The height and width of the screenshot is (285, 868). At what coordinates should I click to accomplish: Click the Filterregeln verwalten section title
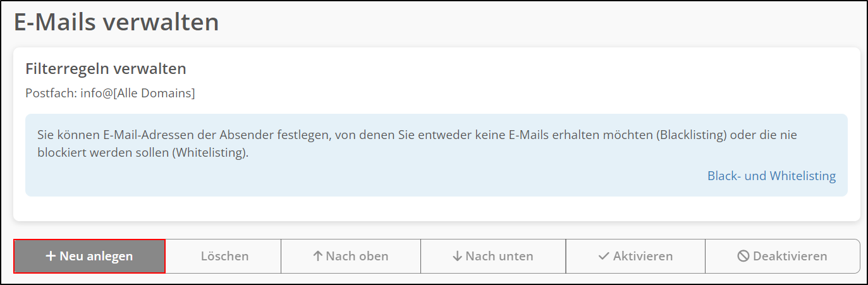click(x=106, y=68)
